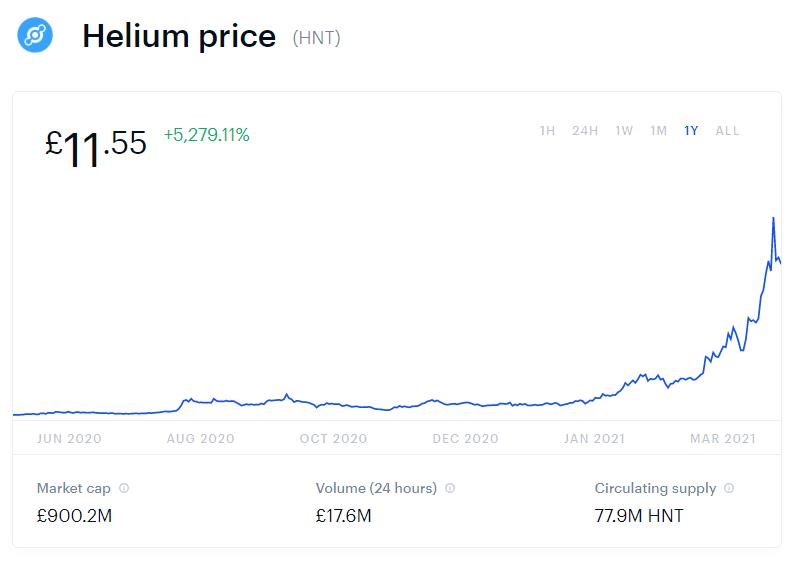Select the 24H time range
Screen dimensions: 798x564
(585, 131)
